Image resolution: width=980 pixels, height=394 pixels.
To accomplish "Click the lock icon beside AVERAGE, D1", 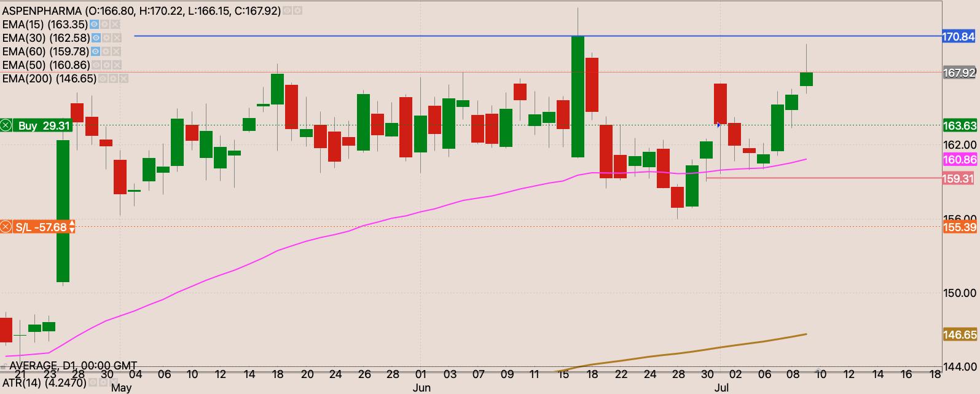I will [4, 367].
